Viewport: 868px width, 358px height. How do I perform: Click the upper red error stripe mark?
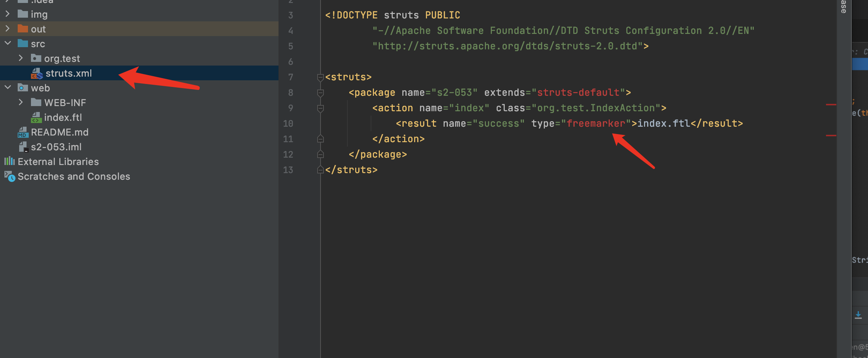point(831,105)
